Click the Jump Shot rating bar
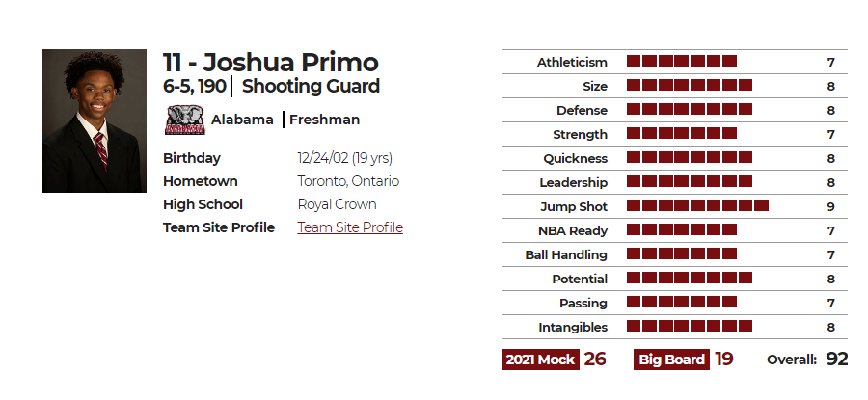The image size is (868, 400). click(697, 206)
